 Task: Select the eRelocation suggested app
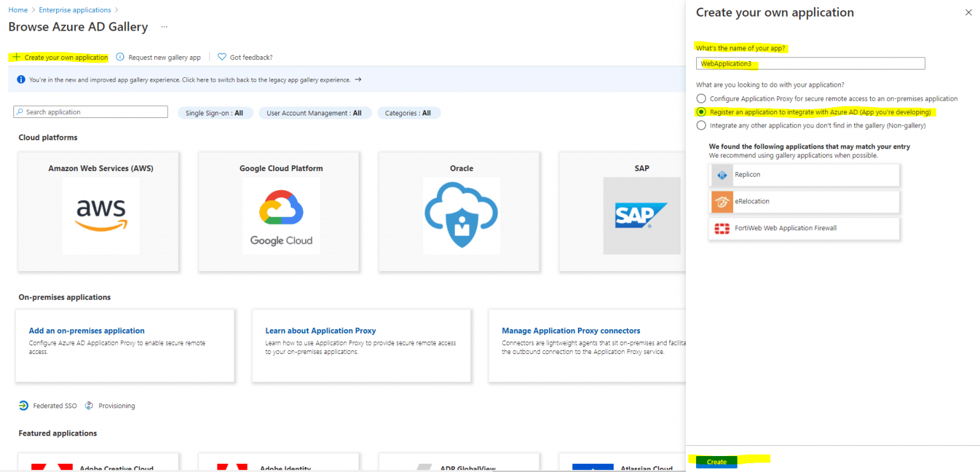804,201
